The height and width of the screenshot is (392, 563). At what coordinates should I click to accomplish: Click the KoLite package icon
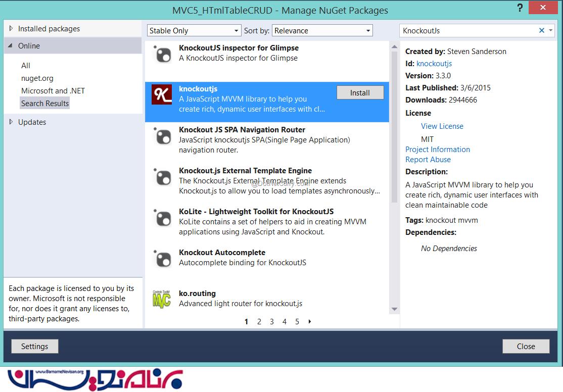[163, 217]
